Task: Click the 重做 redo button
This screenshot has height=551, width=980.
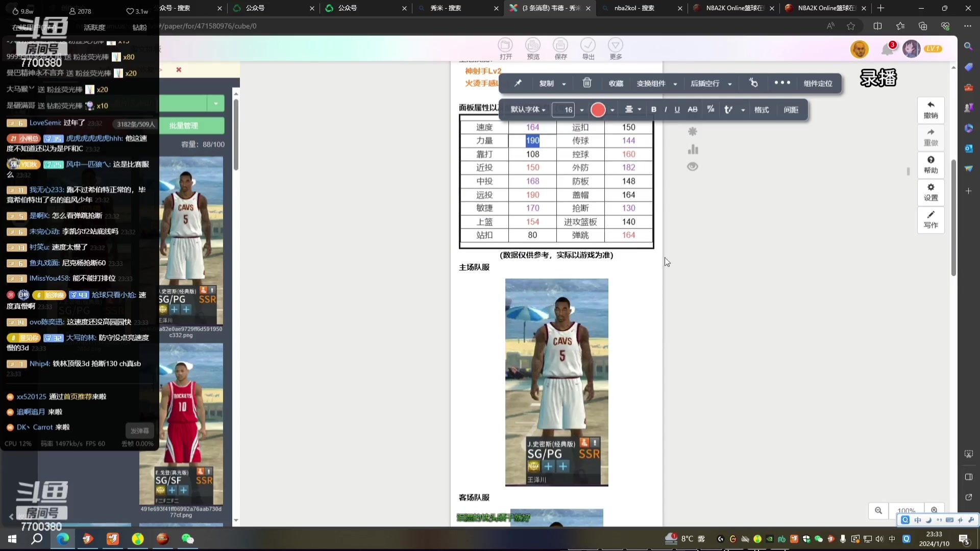Action: (930, 138)
